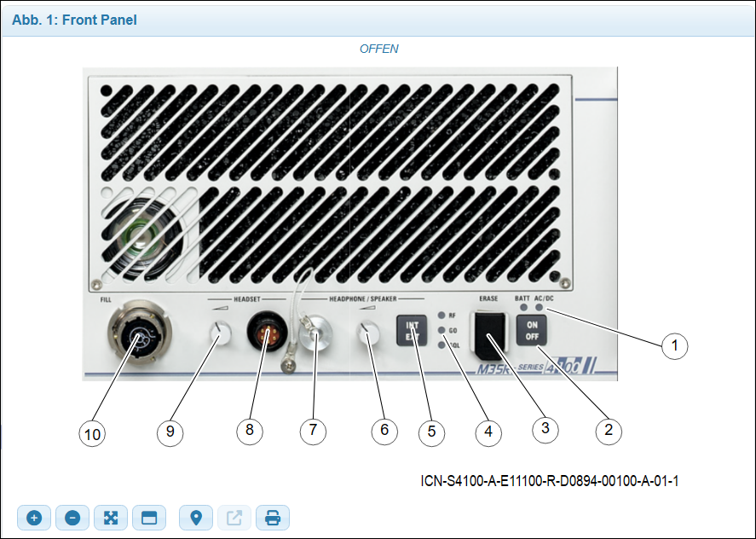Click the 'OFFEN' classification label
The height and width of the screenshot is (539, 756).
tap(379, 49)
